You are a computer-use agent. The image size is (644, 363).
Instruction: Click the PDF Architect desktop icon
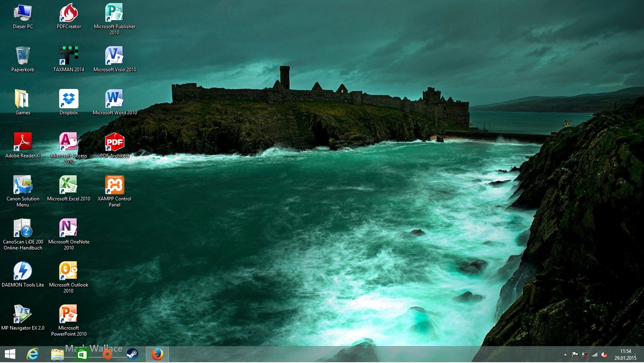click(114, 142)
